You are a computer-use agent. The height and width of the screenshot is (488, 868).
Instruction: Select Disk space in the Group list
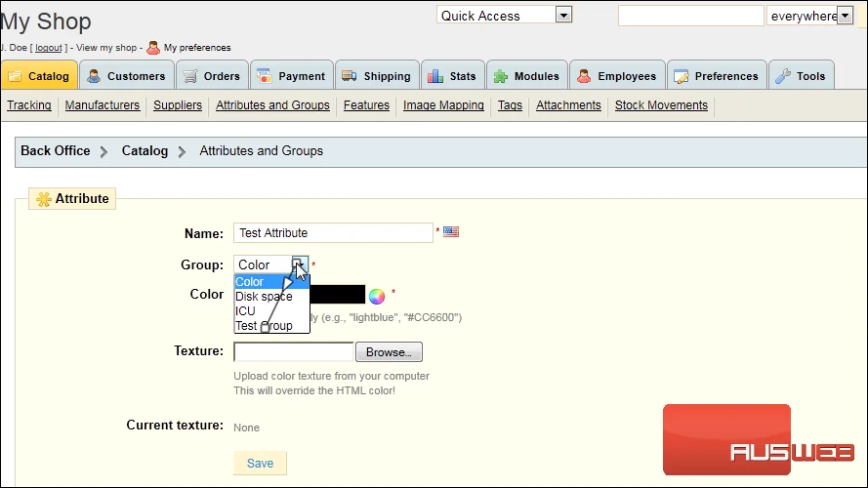click(271, 297)
